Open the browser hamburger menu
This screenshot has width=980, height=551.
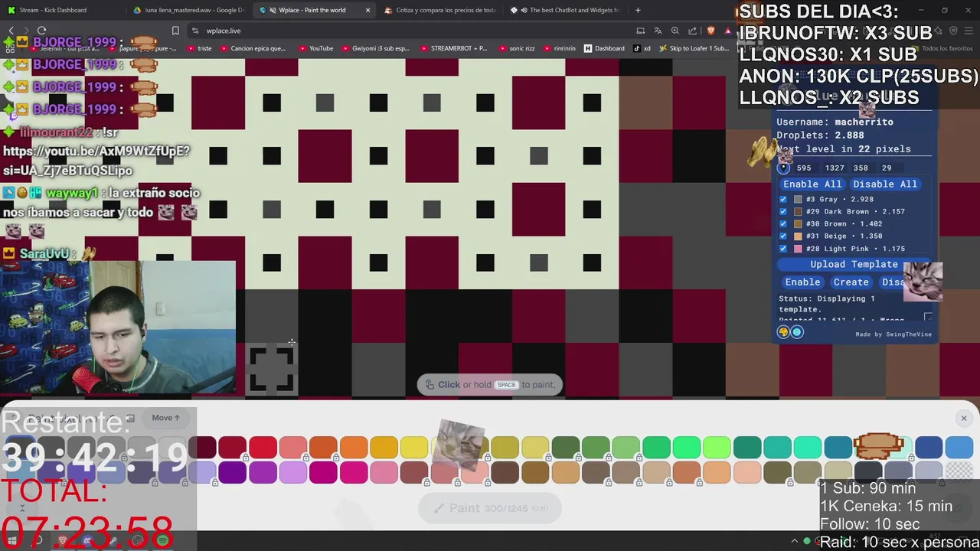point(969,31)
